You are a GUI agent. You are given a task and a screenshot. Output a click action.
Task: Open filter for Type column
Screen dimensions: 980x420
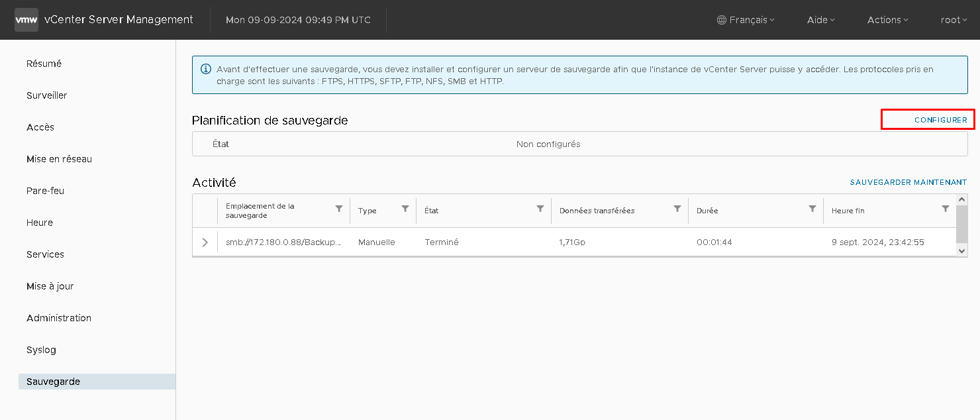pos(405,209)
